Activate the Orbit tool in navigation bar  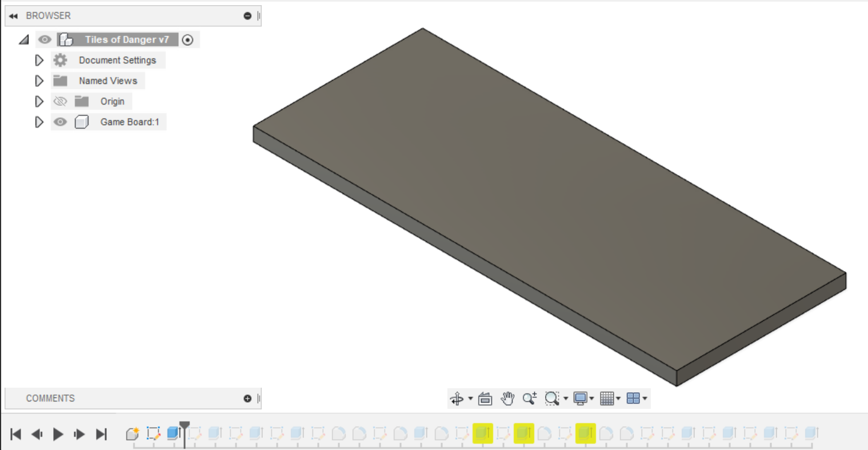[x=457, y=399]
